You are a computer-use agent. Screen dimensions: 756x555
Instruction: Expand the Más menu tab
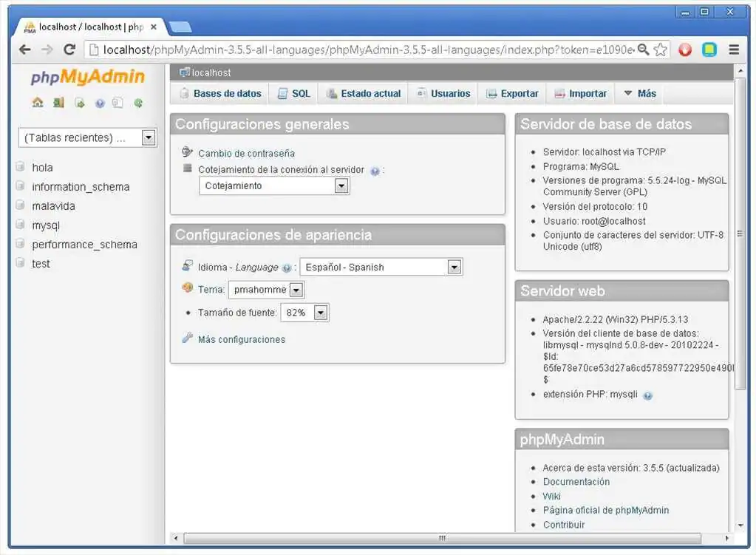tap(640, 94)
